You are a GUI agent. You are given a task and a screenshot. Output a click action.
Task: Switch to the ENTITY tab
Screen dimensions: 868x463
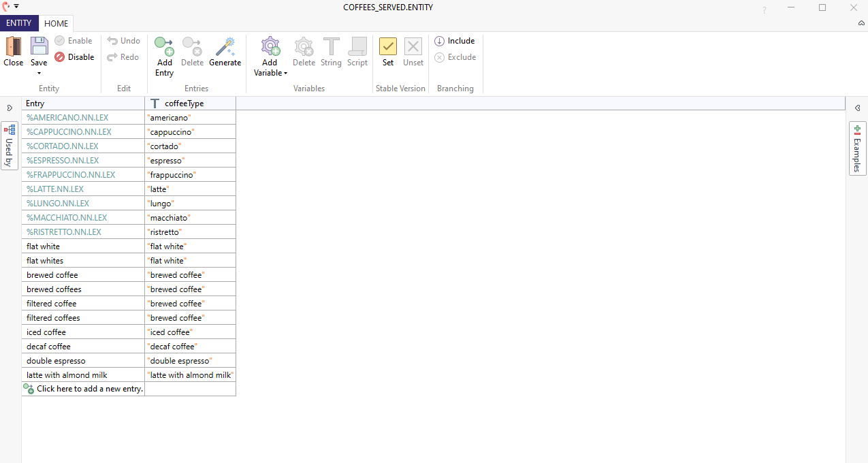(x=19, y=23)
